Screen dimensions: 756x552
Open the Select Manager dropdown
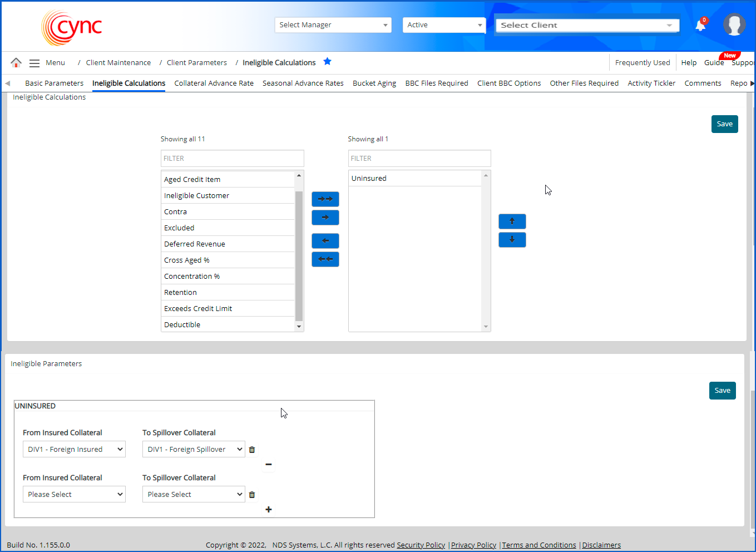coord(333,25)
